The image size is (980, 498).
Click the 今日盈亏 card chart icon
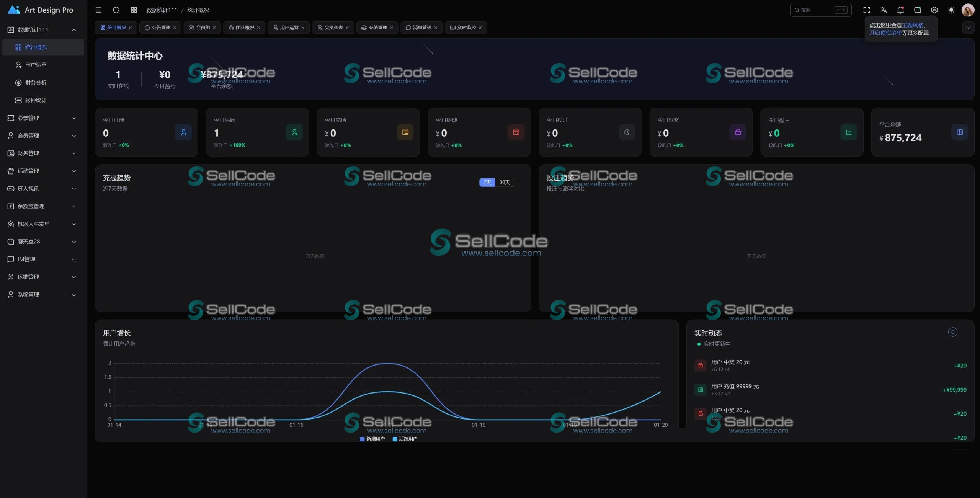(x=849, y=132)
